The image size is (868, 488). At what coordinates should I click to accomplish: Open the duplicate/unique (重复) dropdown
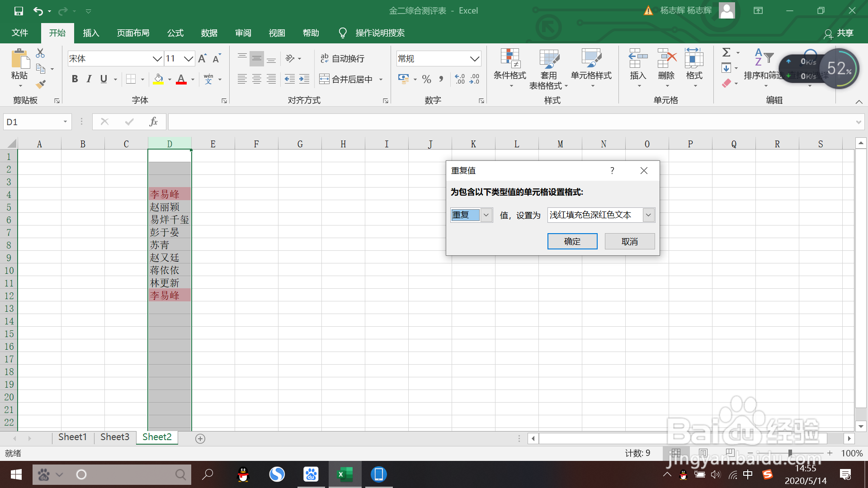pos(486,215)
